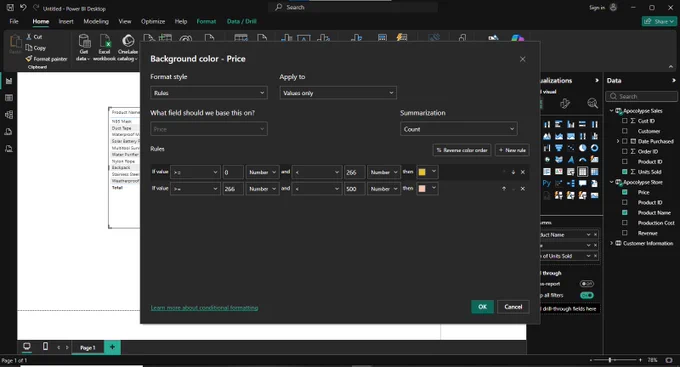This screenshot has width=680, height=367.
Task: Check the Order ID field checkbox
Action: 625,151
